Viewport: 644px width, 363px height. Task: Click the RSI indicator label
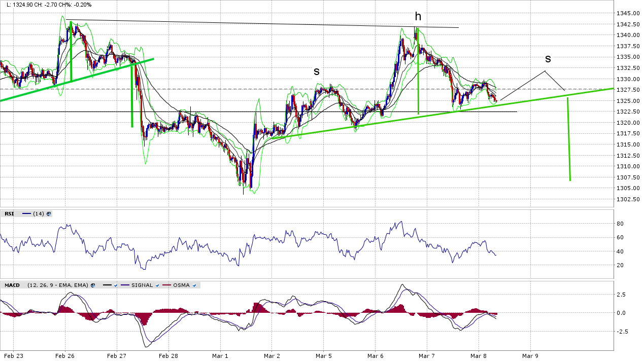point(9,214)
